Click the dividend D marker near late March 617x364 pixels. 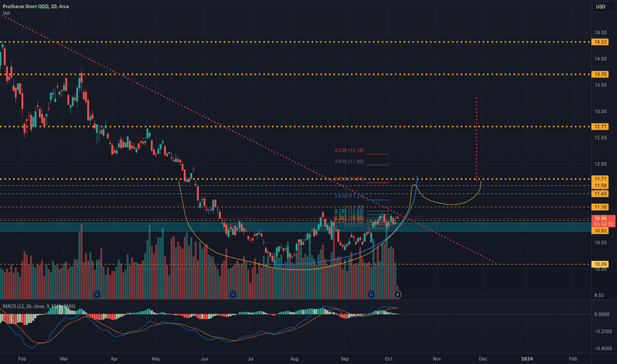pos(97,295)
